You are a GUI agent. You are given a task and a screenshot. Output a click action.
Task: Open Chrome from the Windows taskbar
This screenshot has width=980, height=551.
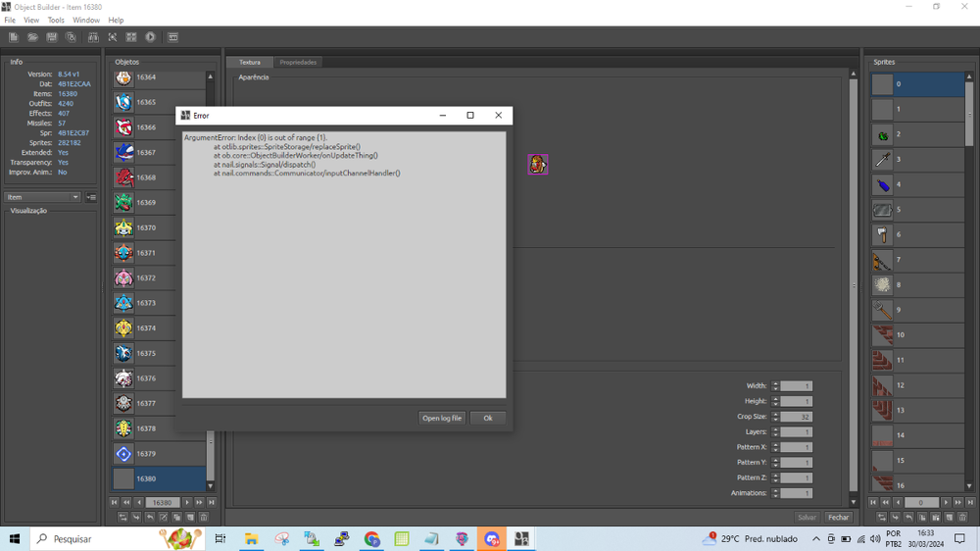tap(371, 539)
